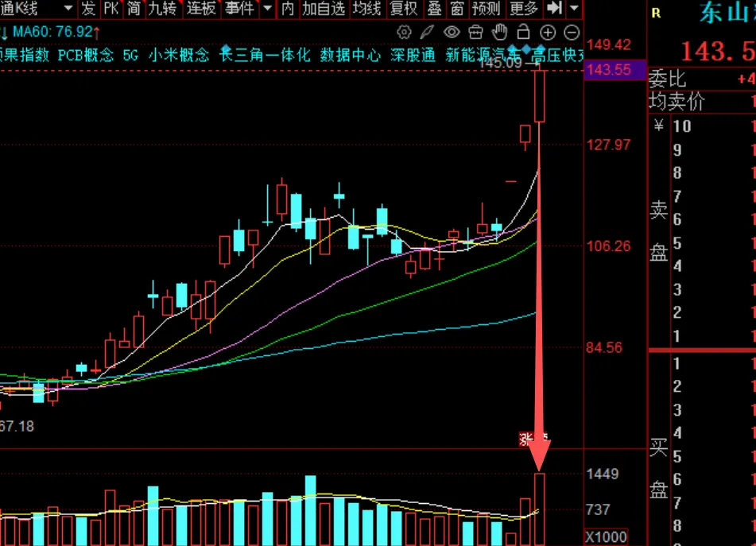This screenshot has width=756, height=546.
Task: Click the 127.97 price axis label
Action: point(608,145)
